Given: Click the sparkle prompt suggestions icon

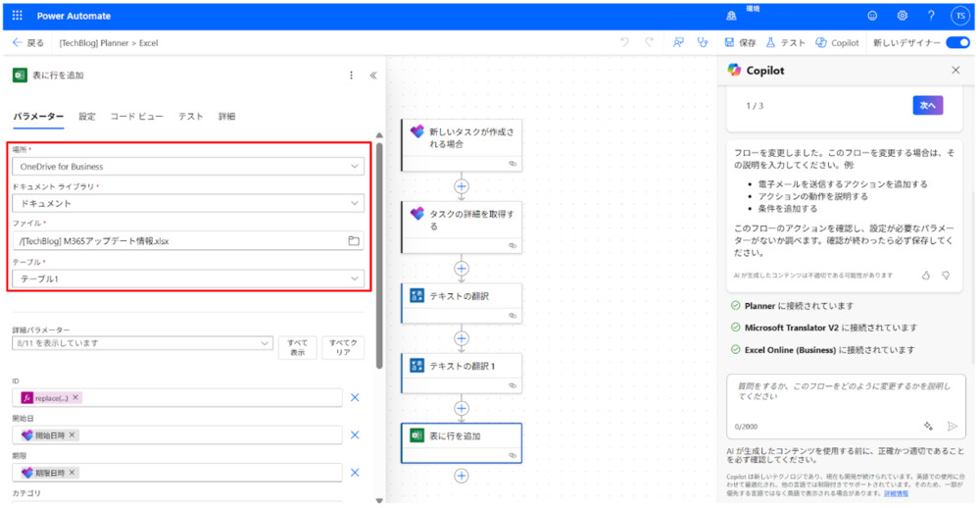Looking at the screenshot, I should tap(929, 426).
